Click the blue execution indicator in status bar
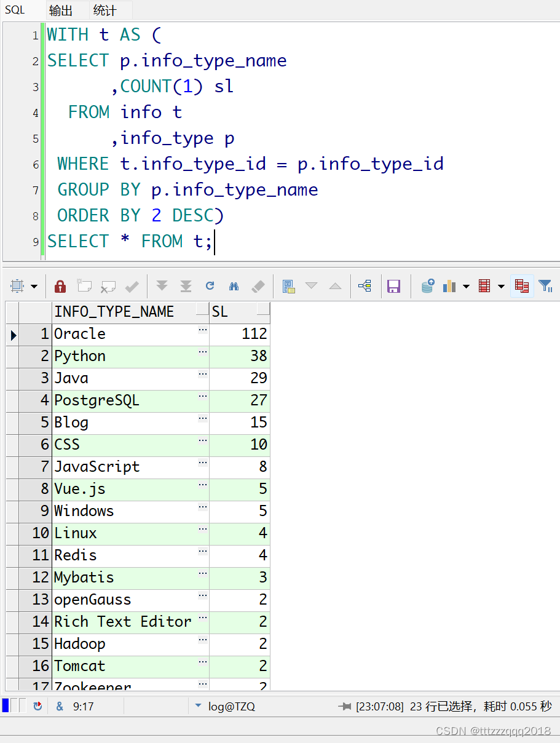Viewport: 560px width, 743px height. tap(6, 705)
